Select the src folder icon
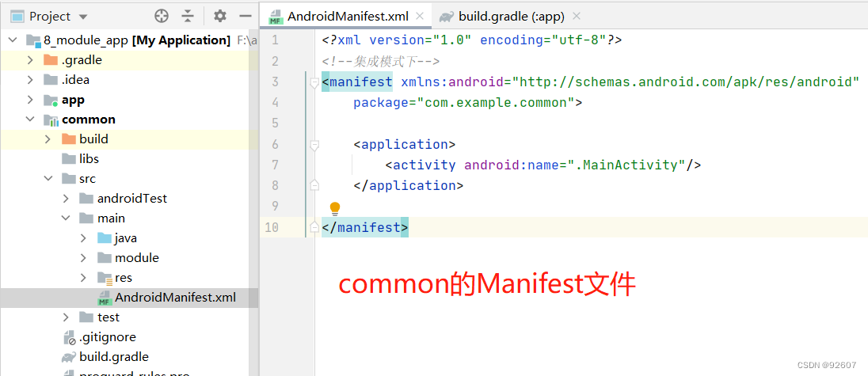Image resolution: width=868 pixels, height=376 pixels. 68,179
